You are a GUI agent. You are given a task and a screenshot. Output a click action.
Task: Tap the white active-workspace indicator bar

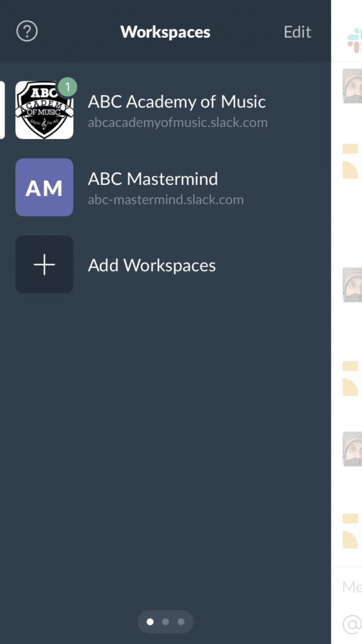[3, 110]
